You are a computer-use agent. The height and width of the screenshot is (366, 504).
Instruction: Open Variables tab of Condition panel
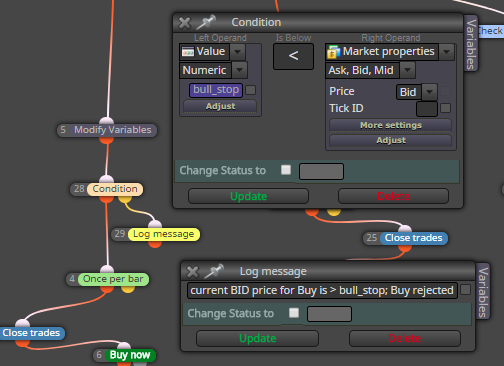[471, 44]
